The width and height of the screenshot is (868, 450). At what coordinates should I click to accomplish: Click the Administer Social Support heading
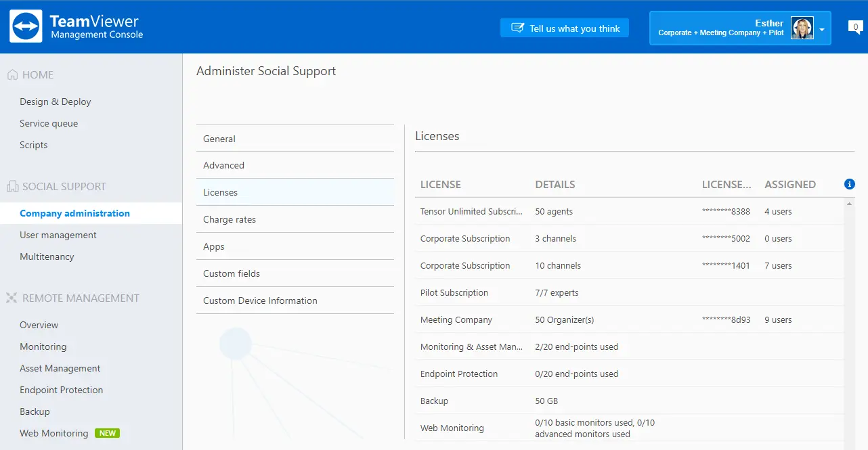tap(266, 71)
